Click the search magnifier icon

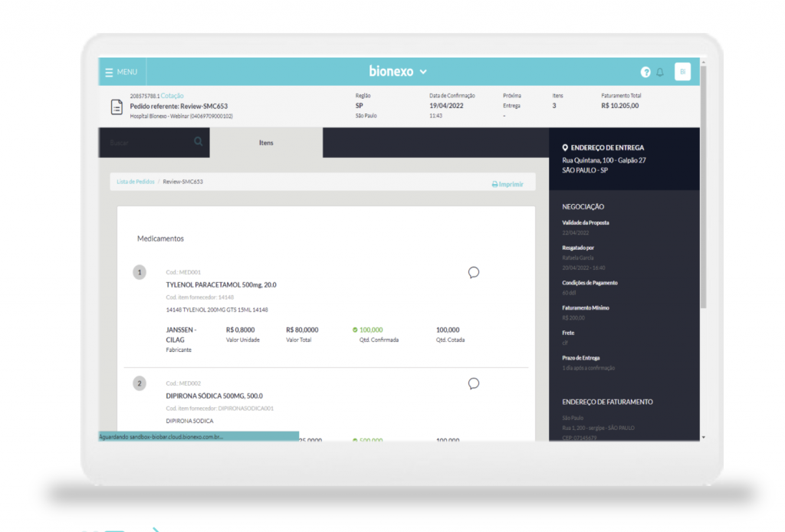198,142
